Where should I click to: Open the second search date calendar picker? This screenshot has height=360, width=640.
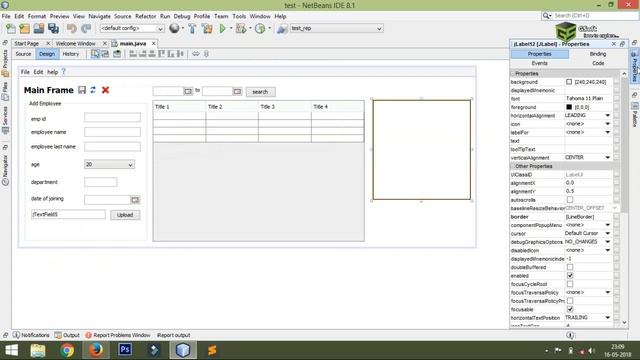(x=237, y=91)
